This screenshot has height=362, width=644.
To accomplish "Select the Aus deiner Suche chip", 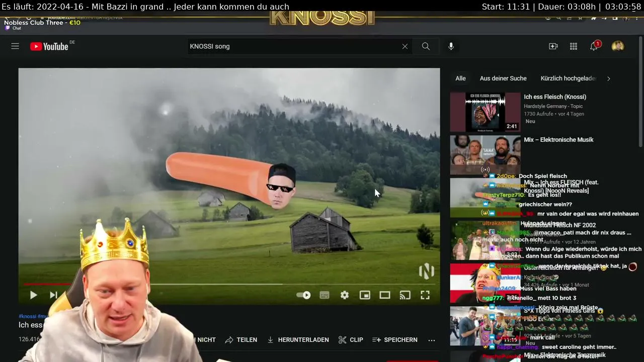I will 503,78.
